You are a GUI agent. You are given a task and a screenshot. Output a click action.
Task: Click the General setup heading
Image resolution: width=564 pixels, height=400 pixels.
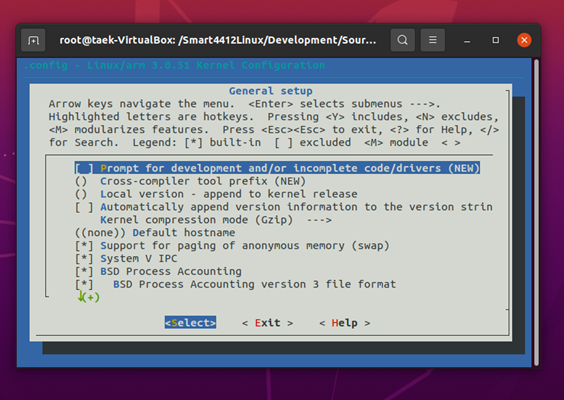(271, 91)
